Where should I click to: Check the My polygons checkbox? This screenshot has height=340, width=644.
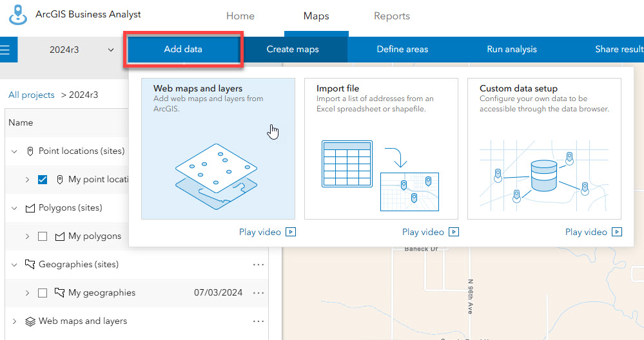click(43, 236)
